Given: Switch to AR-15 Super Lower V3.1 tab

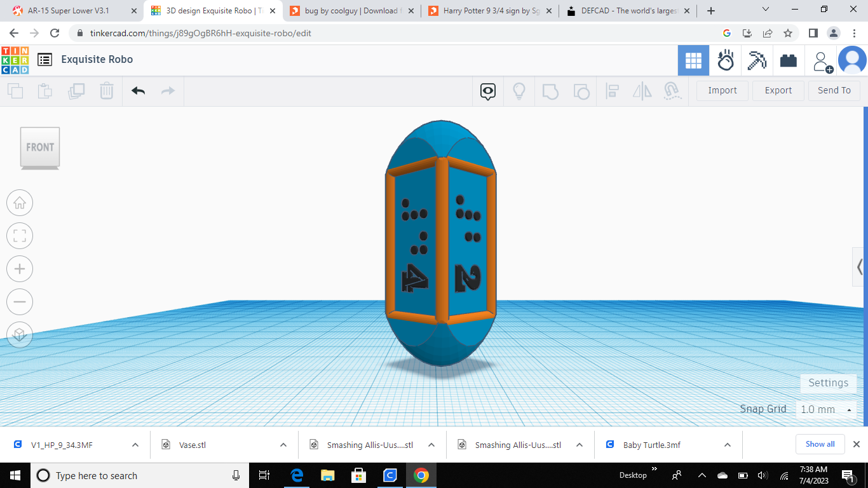Looking at the screenshot, I should (x=74, y=11).
